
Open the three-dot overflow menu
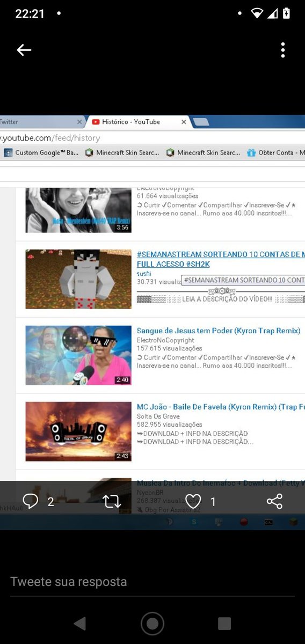(x=282, y=50)
